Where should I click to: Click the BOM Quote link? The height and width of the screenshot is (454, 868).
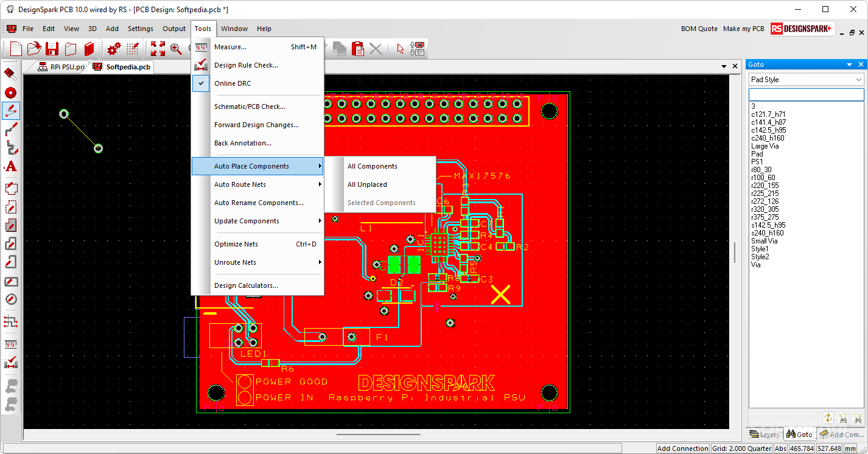(x=699, y=29)
